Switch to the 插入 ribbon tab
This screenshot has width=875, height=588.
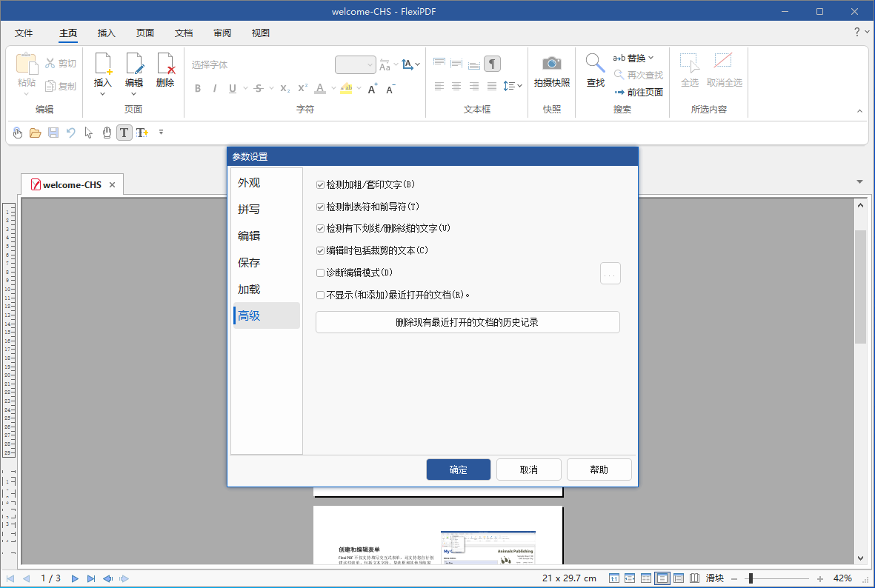[106, 33]
